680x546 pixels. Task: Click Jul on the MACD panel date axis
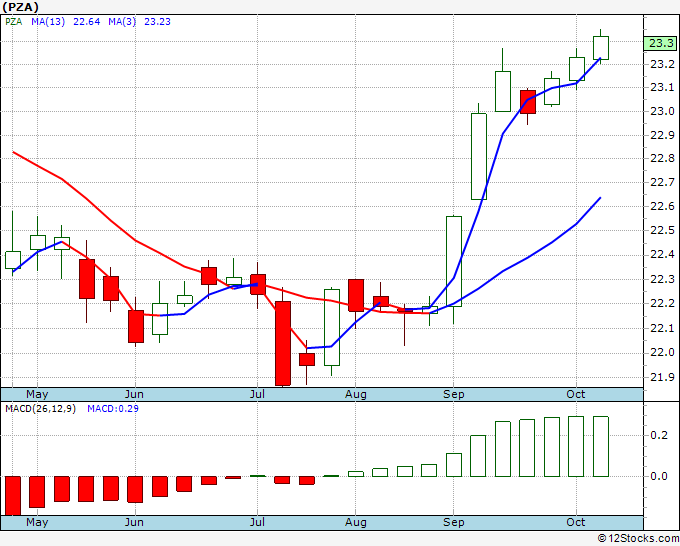257,522
